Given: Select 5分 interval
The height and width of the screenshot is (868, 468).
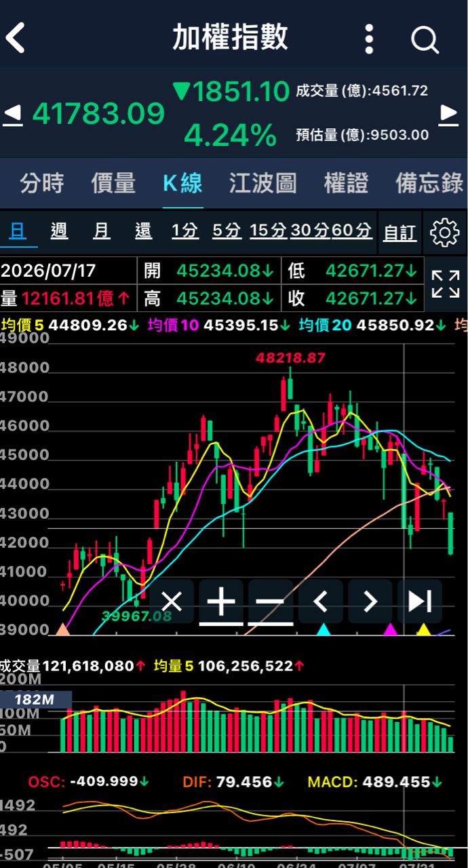Looking at the screenshot, I should [227, 231].
